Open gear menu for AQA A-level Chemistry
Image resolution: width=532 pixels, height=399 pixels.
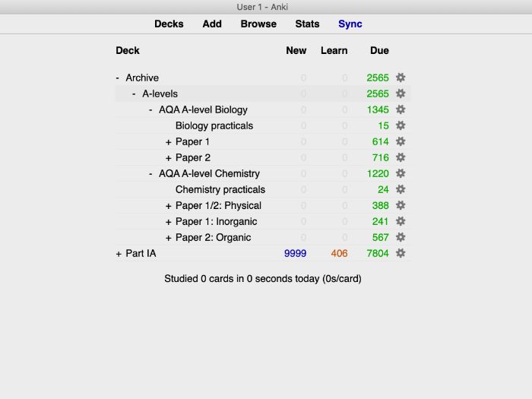401,173
